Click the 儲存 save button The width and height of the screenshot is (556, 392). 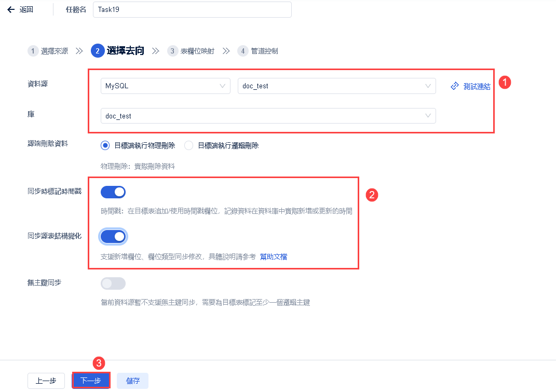coord(132,381)
